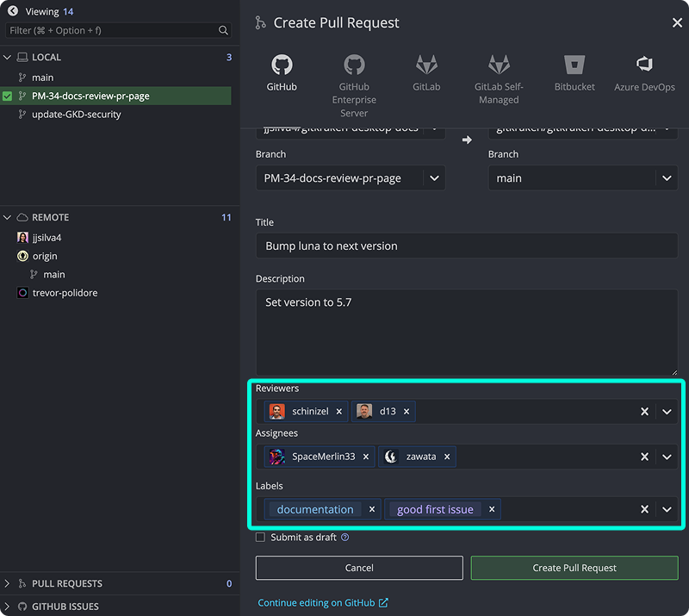This screenshot has width=689, height=616.
Task: Expand the Reviewers dropdown
Action: [x=667, y=412]
